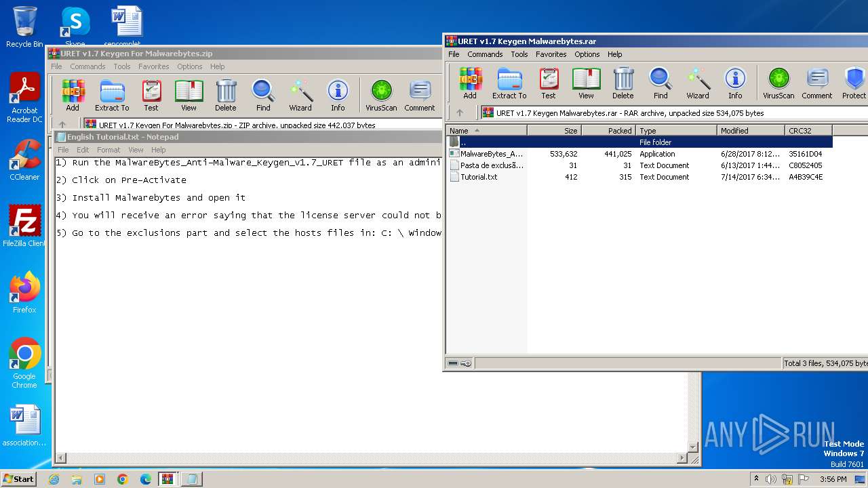
Task: Launch CCleaner from the desktop
Action: click(24, 161)
